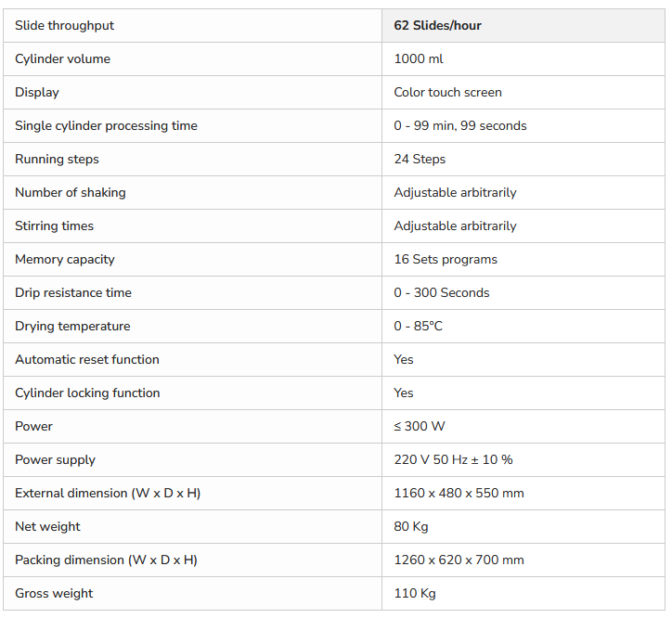Select the "Number of shaking" label
This screenshot has height=618, width=672.
click(71, 193)
